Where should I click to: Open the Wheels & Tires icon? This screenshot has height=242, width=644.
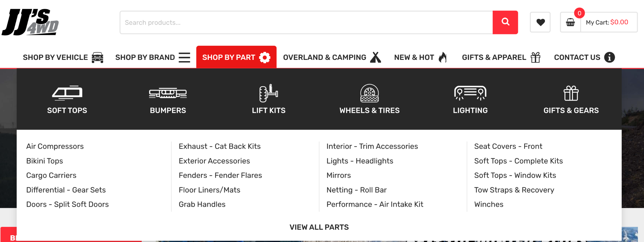369,93
